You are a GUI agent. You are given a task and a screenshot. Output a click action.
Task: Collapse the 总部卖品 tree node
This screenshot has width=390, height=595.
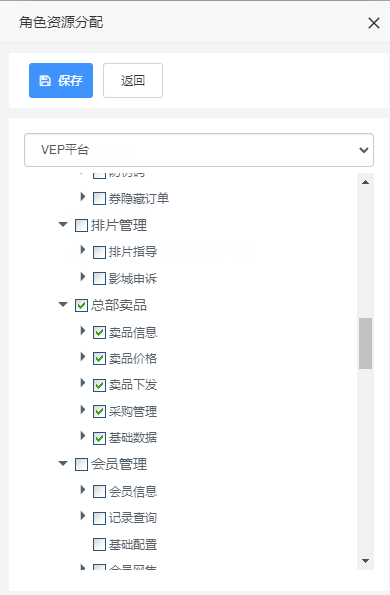point(63,304)
